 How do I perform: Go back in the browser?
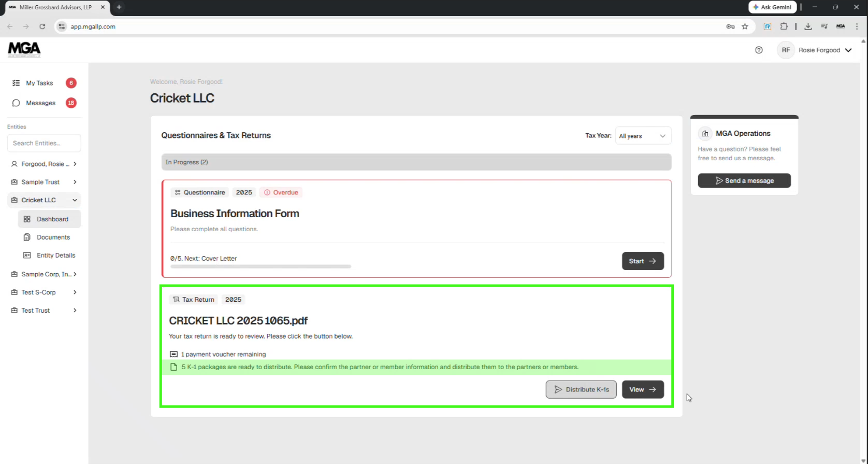tap(10, 26)
